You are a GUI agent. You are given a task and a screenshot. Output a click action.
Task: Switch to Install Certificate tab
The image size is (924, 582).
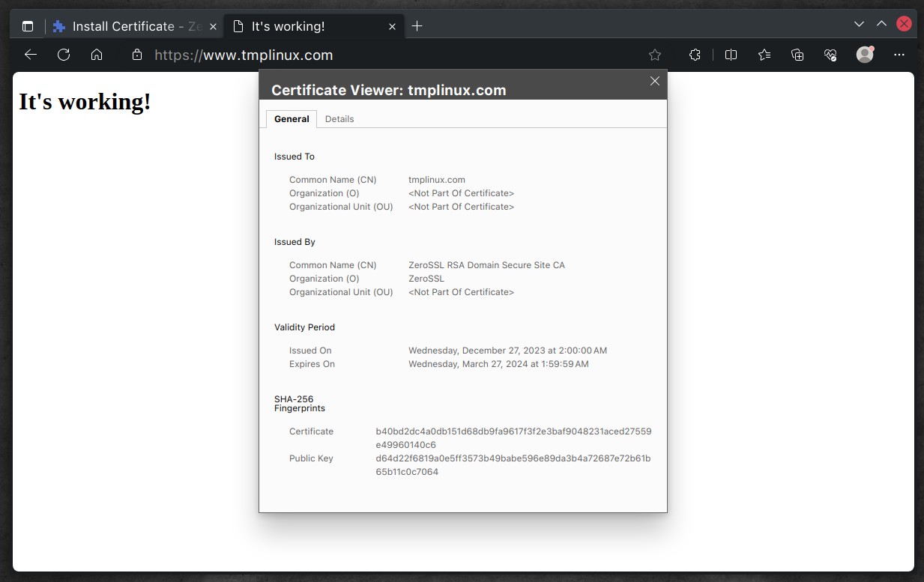point(134,26)
